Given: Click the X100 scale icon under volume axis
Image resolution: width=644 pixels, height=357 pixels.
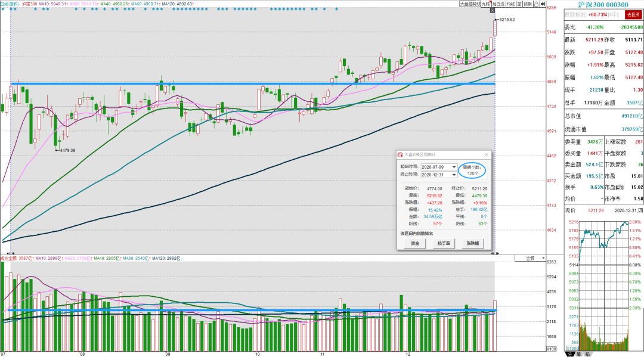Looking at the screenshot, I should click(551, 349).
